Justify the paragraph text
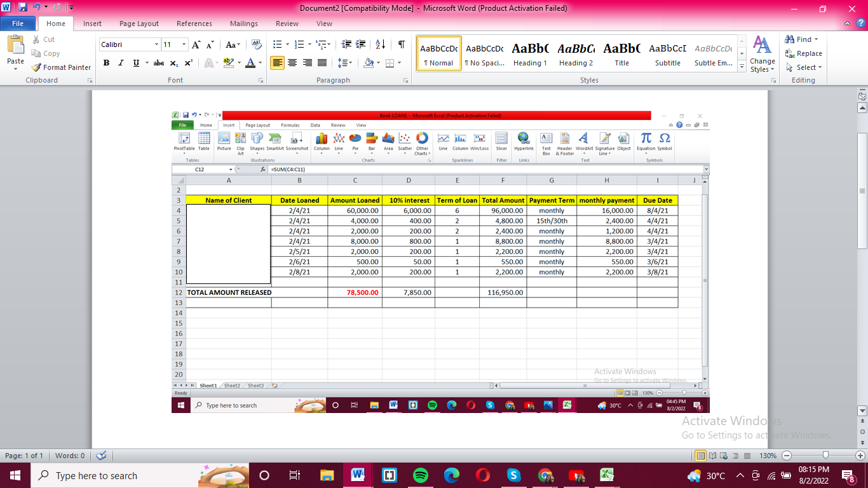868x488 pixels. pos(322,63)
